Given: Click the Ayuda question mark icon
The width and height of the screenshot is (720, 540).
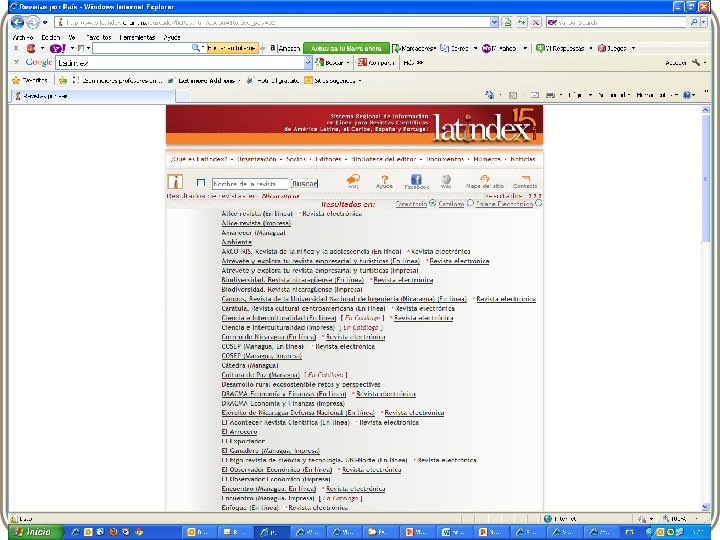Looking at the screenshot, I should point(384,181).
